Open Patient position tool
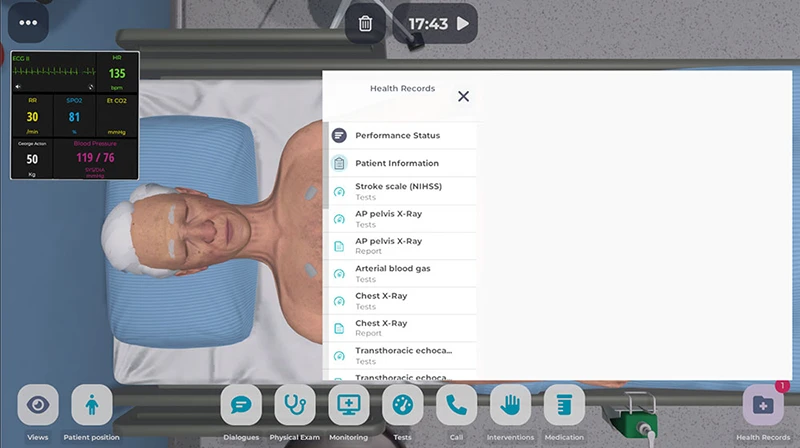Image resolution: width=800 pixels, height=448 pixels. [x=92, y=405]
